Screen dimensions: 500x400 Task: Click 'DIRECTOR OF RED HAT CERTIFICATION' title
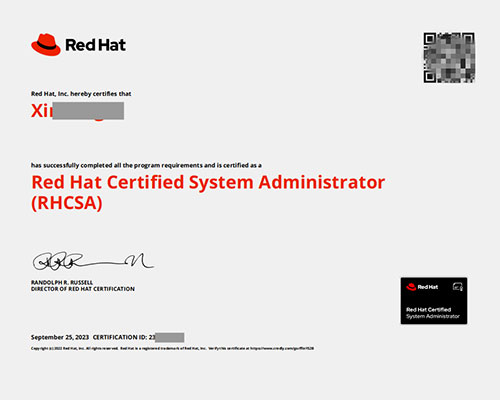[83, 289]
